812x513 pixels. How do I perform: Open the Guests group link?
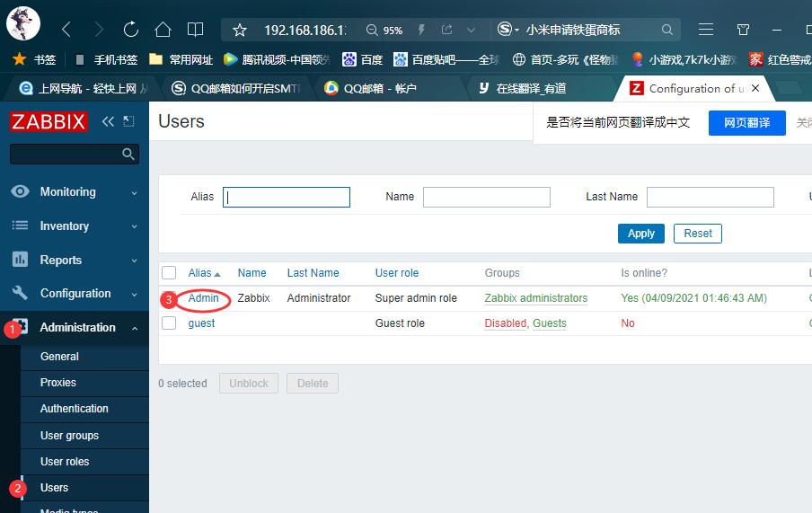pyautogui.click(x=550, y=323)
